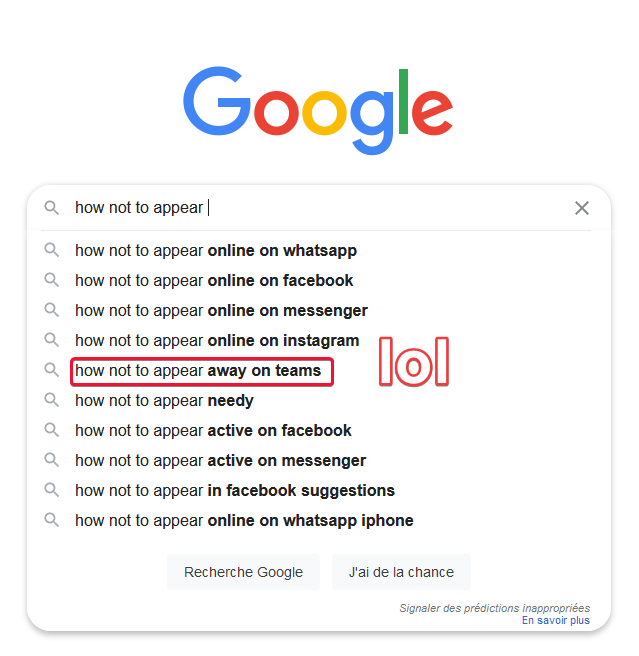Select suggestion 'online on messenger'
Screen dimensions: 639x656
[x=221, y=310]
